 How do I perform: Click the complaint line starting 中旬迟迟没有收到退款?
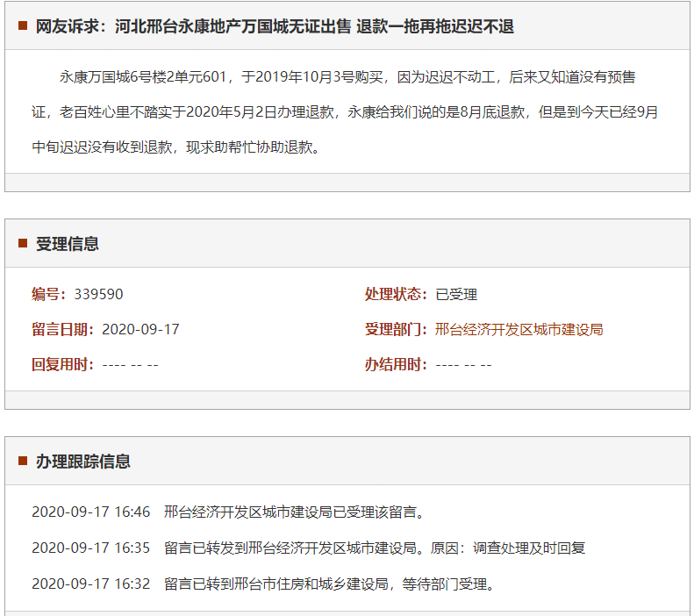[x=175, y=147]
